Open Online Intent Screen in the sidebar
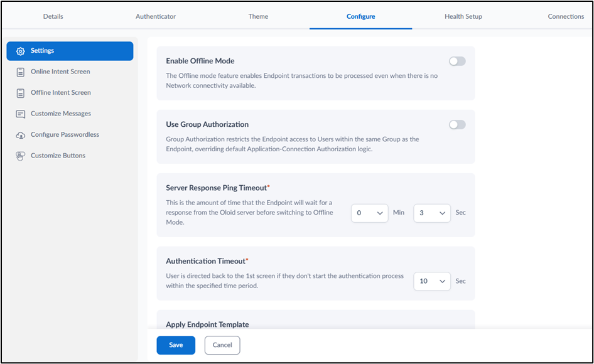The height and width of the screenshot is (364, 594). [x=70, y=72]
